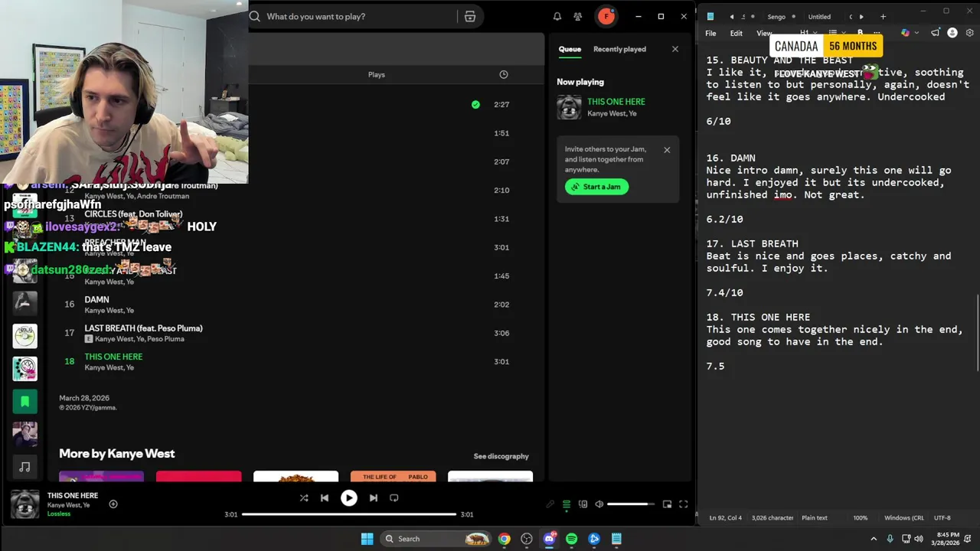Toggle play on the Spotify player
The width and height of the screenshot is (980, 551).
[x=348, y=497]
